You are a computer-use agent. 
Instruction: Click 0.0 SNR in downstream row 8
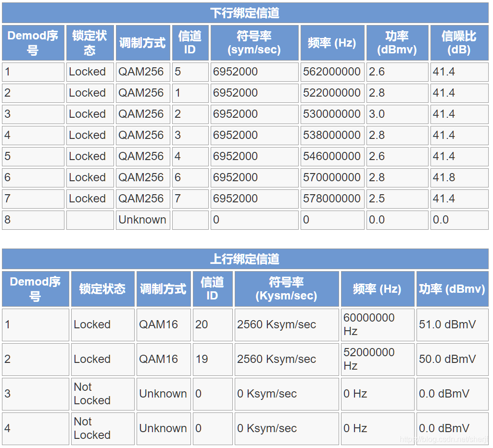click(x=441, y=220)
